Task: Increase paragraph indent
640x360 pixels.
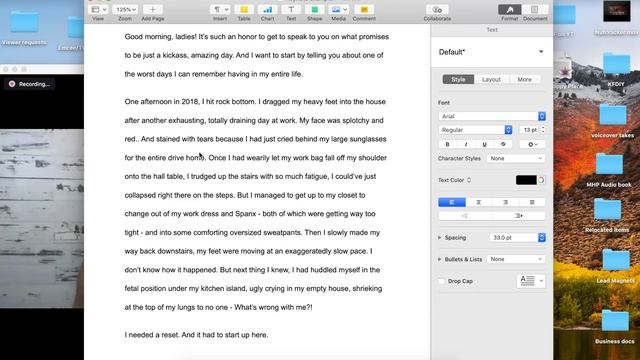Action: 519,216
